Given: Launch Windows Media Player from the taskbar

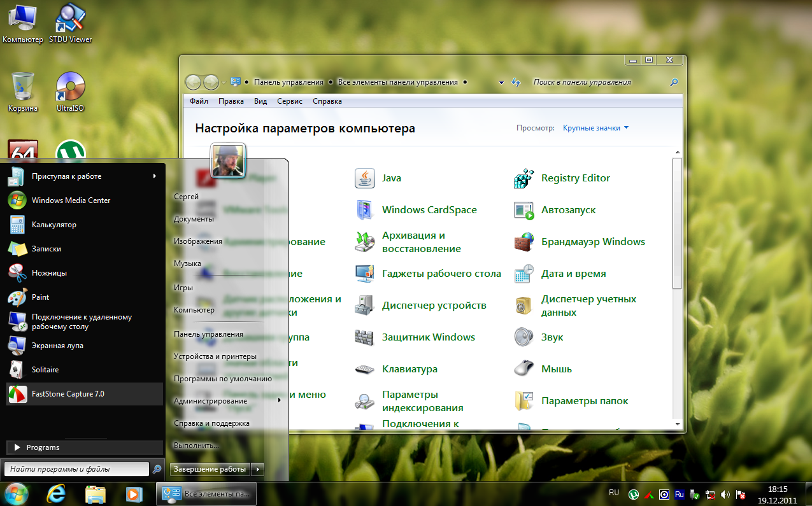Looking at the screenshot, I should point(134,493).
